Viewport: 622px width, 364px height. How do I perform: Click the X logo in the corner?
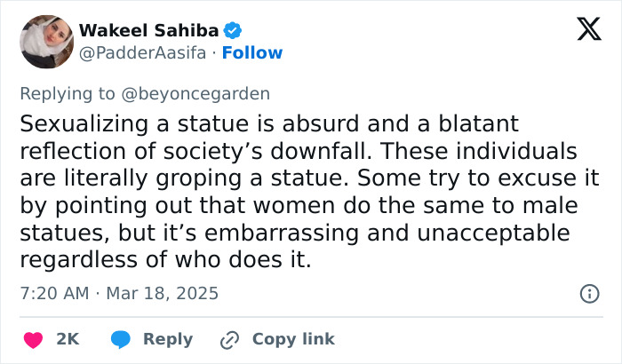tap(582, 31)
